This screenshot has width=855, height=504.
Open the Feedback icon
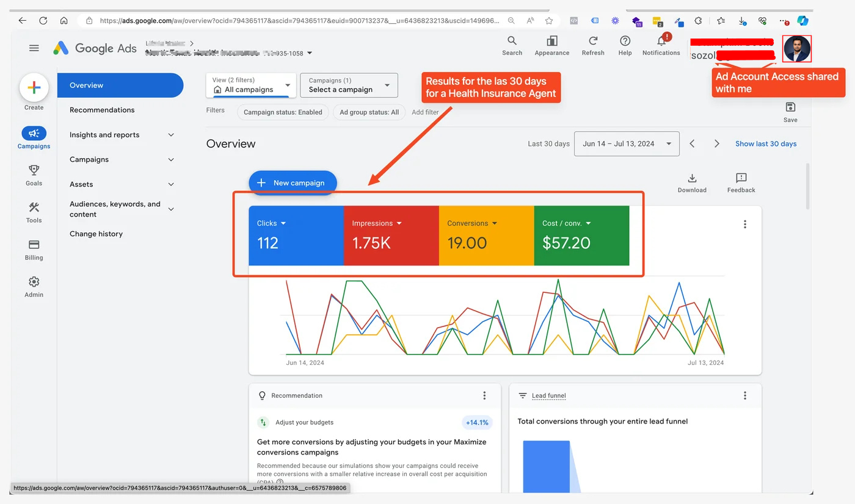click(741, 182)
